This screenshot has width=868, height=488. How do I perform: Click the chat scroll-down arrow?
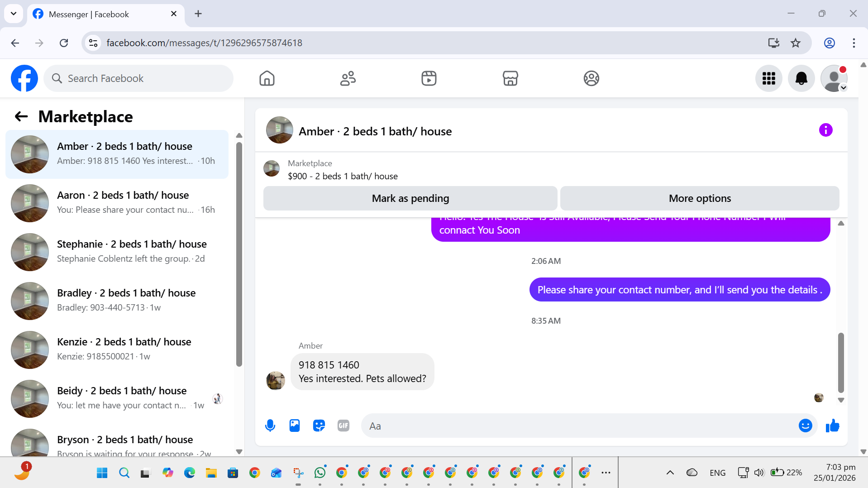pyautogui.click(x=841, y=400)
